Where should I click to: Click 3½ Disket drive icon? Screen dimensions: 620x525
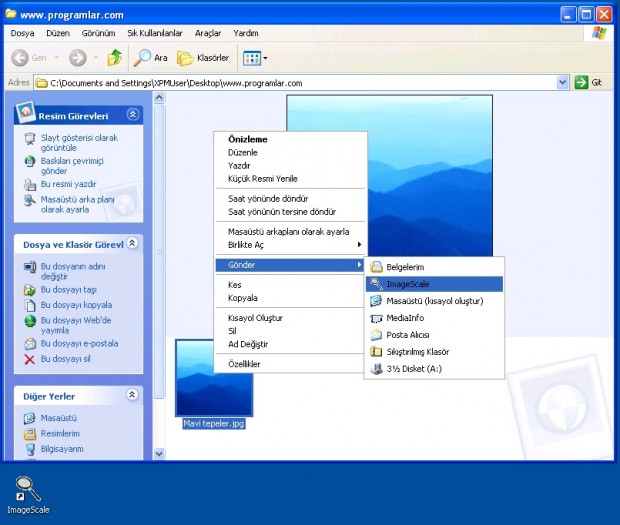click(376, 368)
